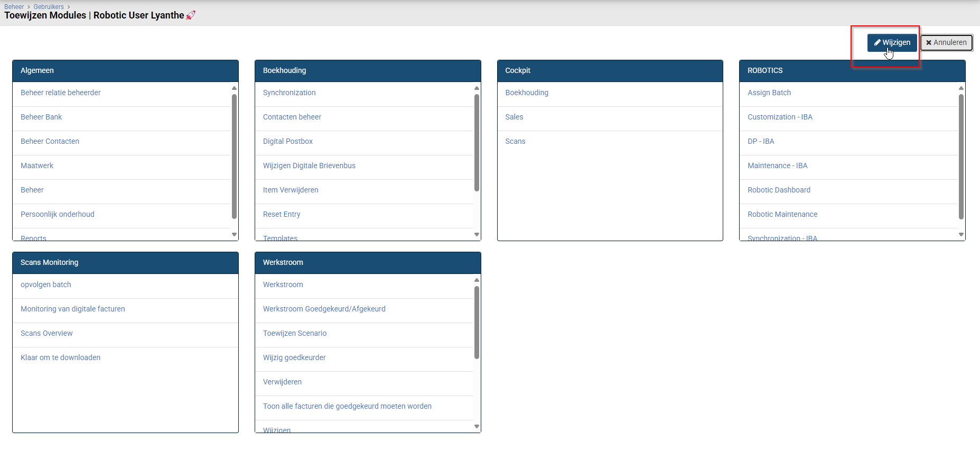980x450 pixels.
Task: Open the Beheer breadcrumb link
Action: (14, 7)
